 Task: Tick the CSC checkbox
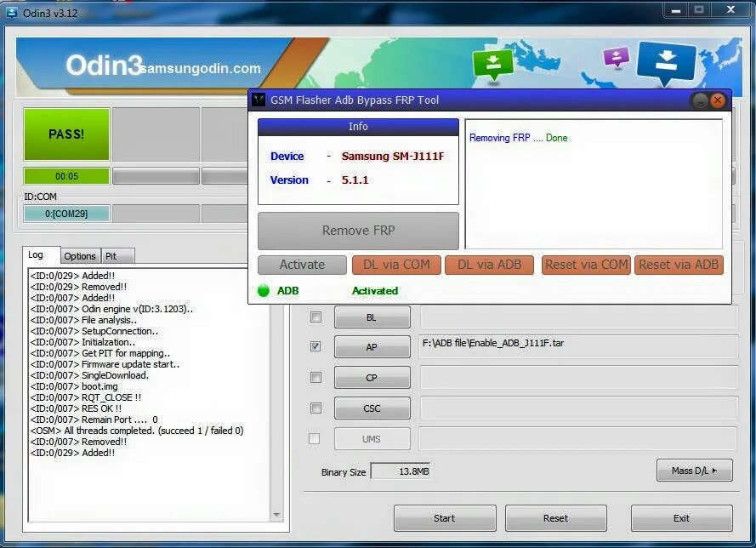tap(315, 408)
